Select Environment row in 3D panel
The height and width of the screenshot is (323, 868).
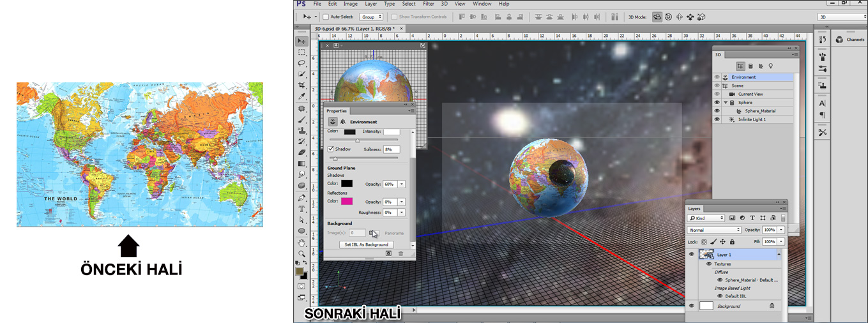[754, 77]
